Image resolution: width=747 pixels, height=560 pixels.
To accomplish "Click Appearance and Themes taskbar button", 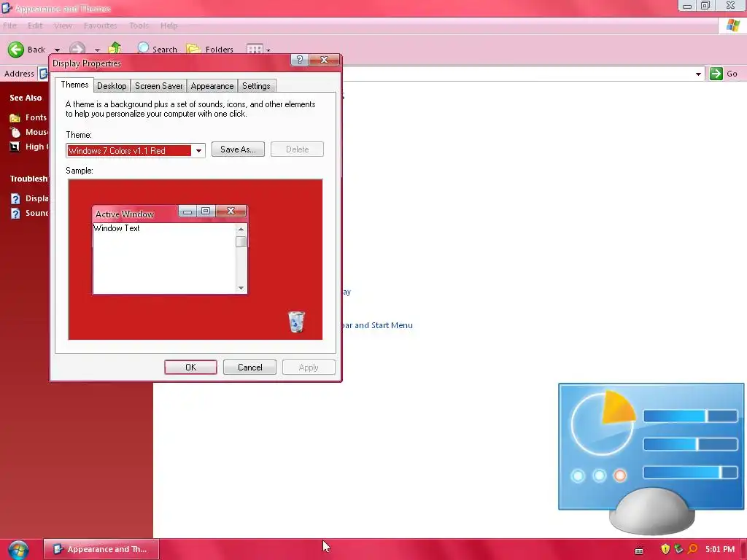I will [x=101, y=549].
